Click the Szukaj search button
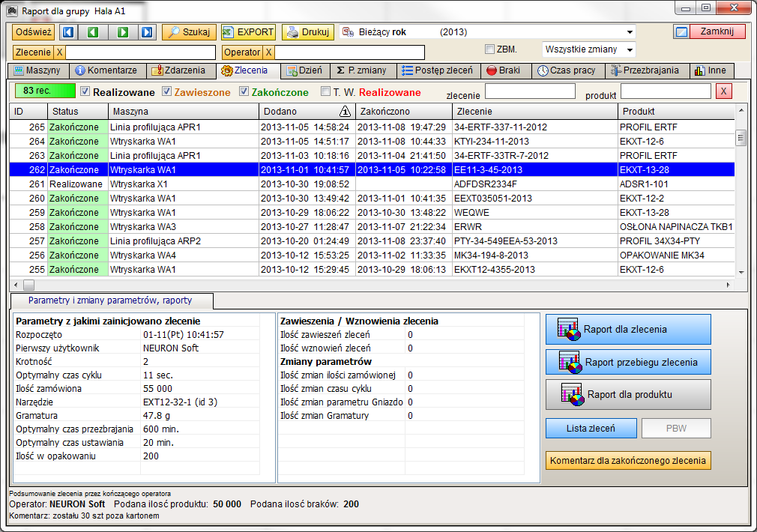 [189, 32]
